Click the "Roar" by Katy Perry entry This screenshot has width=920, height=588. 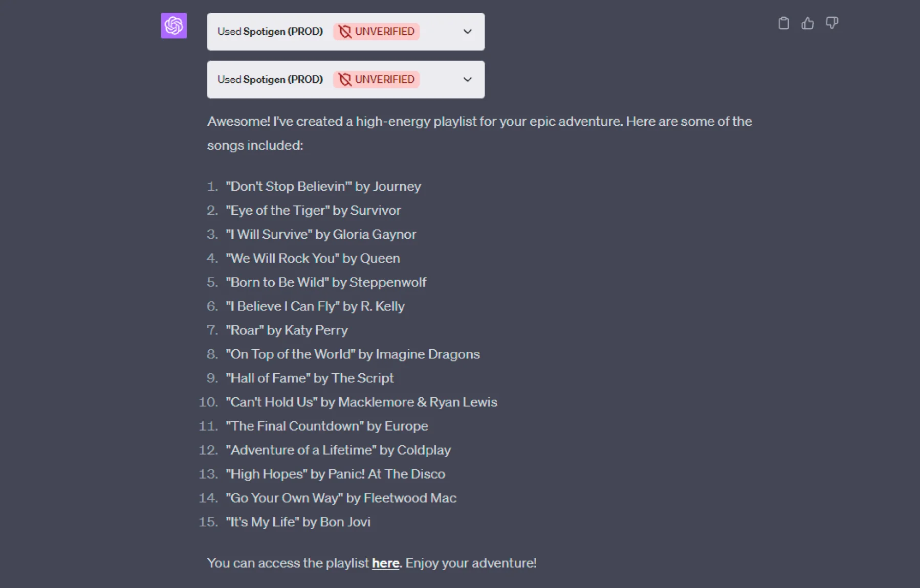(x=287, y=330)
